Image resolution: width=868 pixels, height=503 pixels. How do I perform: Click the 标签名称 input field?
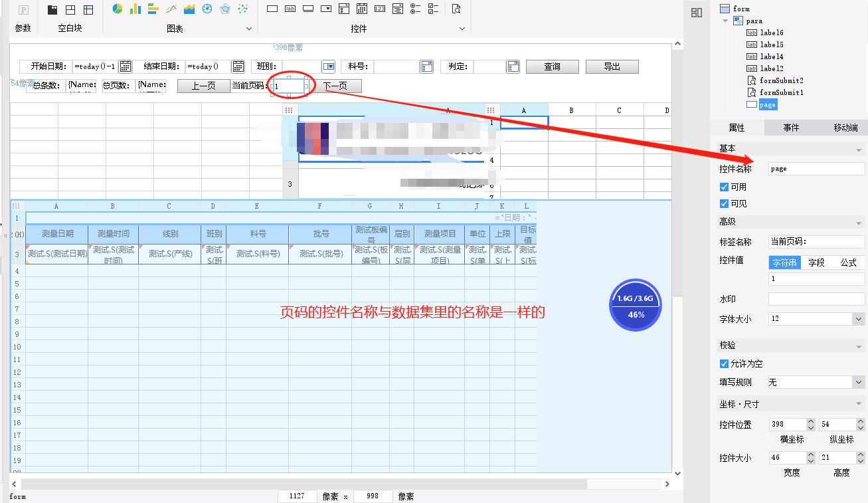pos(816,242)
